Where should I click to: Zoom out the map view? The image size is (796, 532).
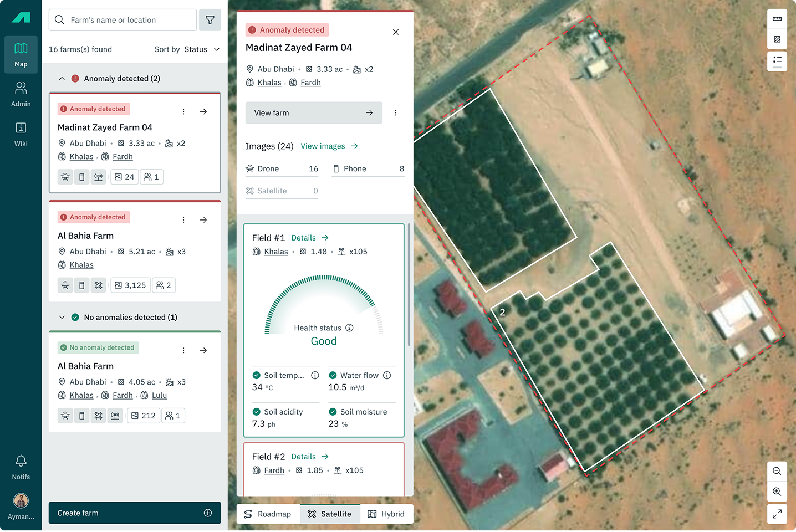coord(777,471)
